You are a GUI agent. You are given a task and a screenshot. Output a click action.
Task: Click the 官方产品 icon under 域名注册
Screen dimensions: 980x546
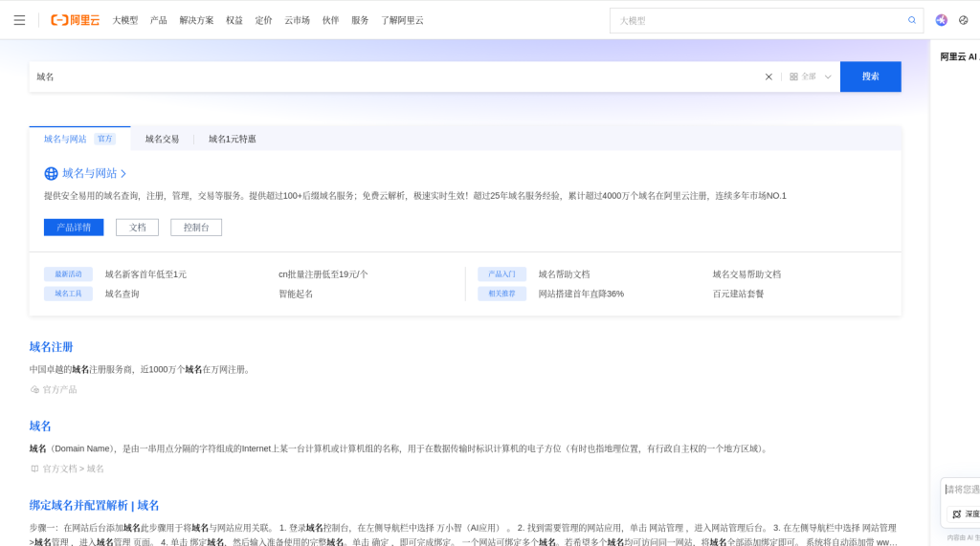coord(35,390)
